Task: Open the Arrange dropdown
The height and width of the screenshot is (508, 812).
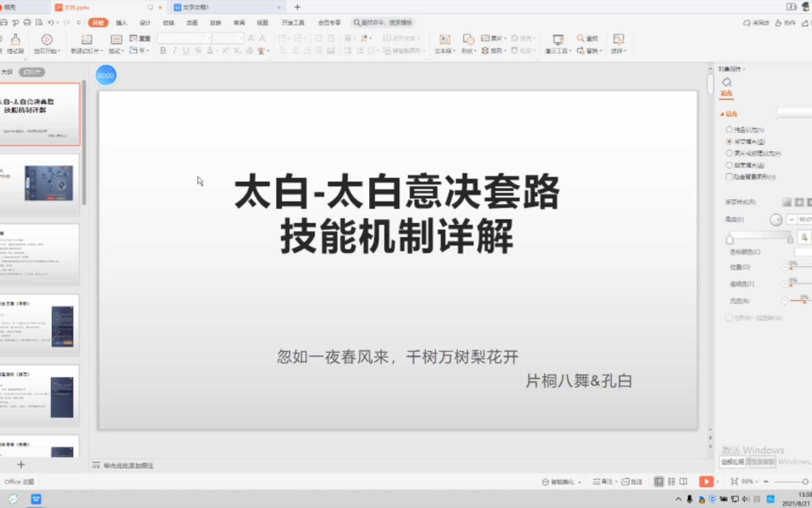Action: coord(493,50)
